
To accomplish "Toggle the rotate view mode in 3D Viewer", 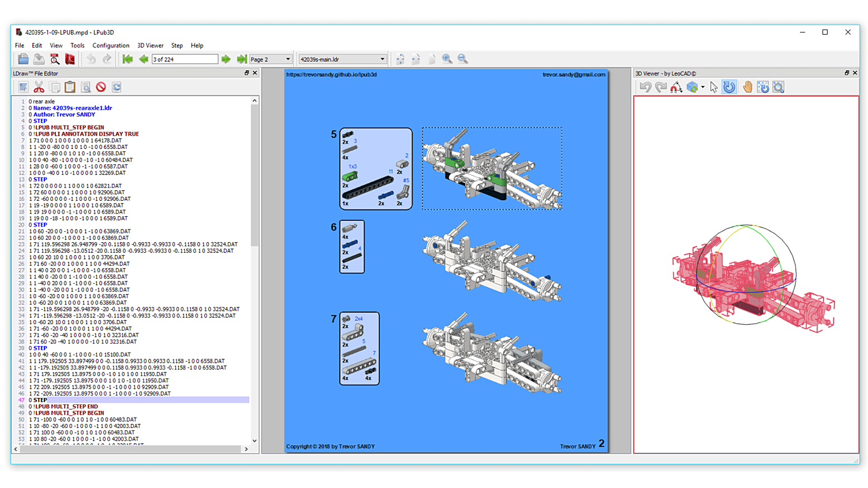I will click(x=729, y=87).
